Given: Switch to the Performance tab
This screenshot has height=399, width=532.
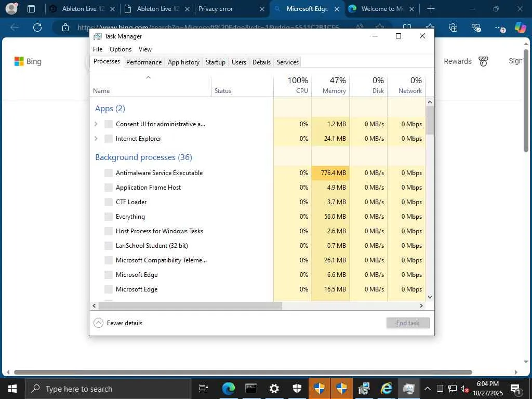Looking at the screenshot, I should click(144, 62).
